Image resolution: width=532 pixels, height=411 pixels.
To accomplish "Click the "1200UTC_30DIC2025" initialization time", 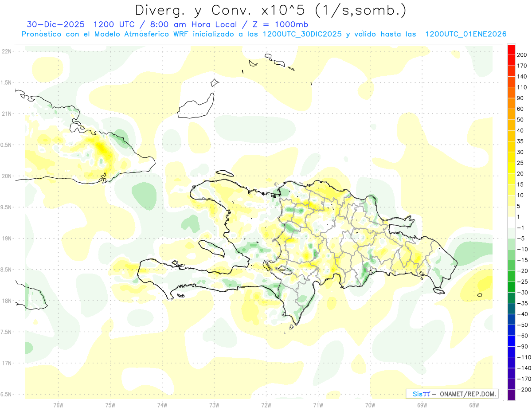I will (x=302, y=34).
